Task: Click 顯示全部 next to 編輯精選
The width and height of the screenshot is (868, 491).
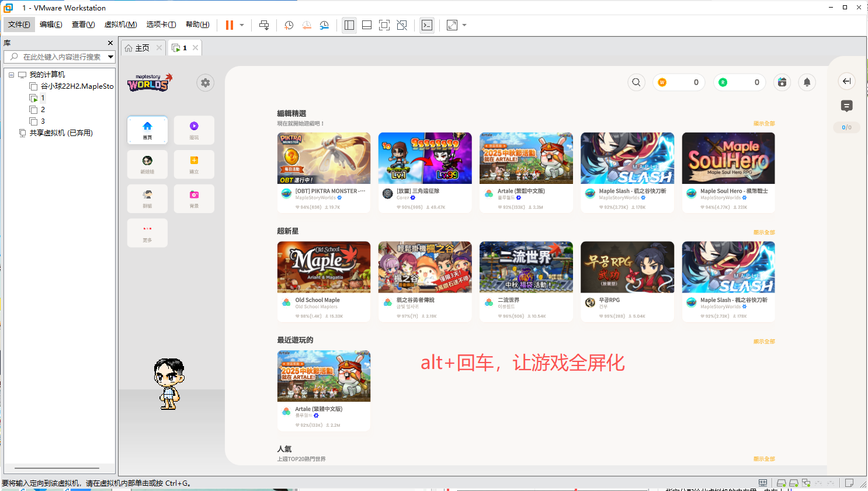Action: 764,123
